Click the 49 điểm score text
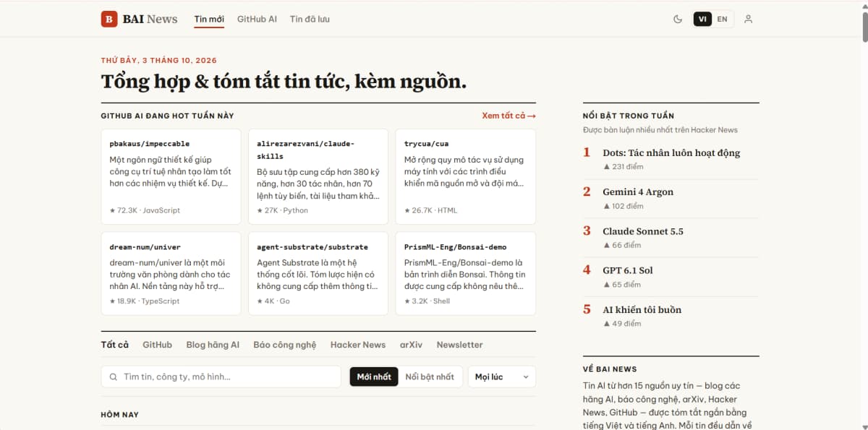Image resolution: width=868 pixels, height=430 pixels. pyautogui.click(x=622, y=324)
